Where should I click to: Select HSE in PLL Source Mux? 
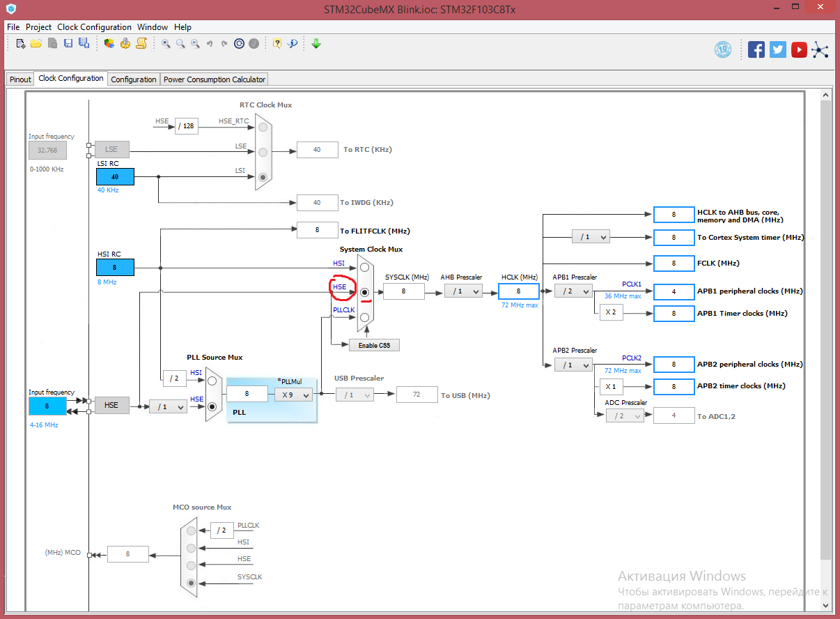pyautogui.click(x=212, y=406)
